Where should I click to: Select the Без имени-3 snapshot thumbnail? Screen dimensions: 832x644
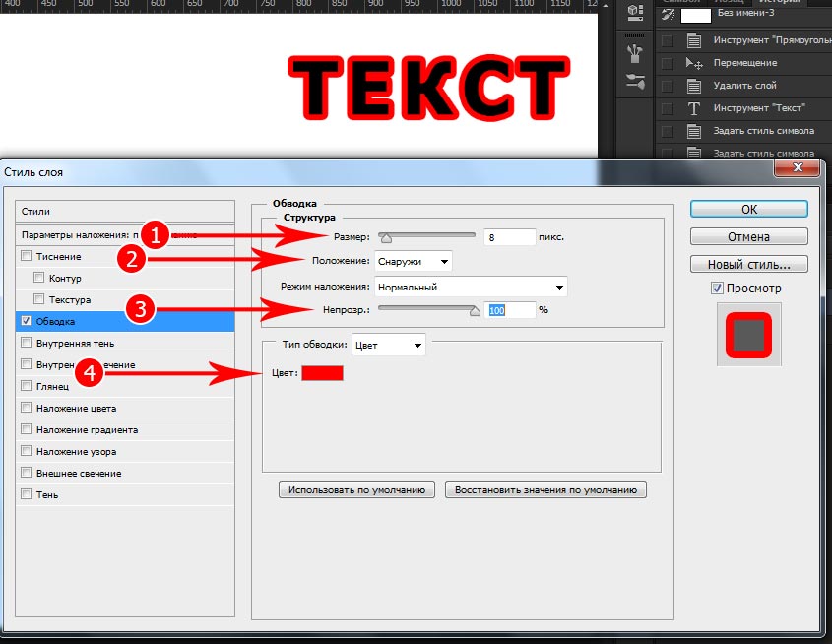[696, 16]
